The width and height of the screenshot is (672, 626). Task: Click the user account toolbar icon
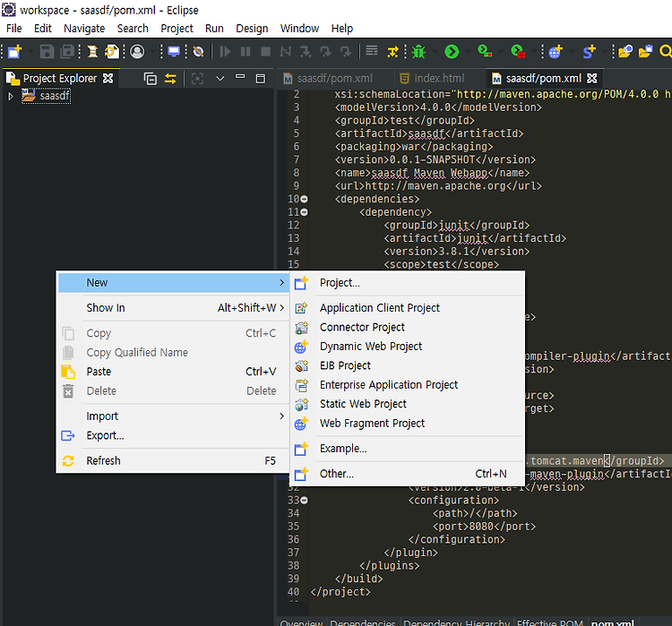click(x=137, y=52)
